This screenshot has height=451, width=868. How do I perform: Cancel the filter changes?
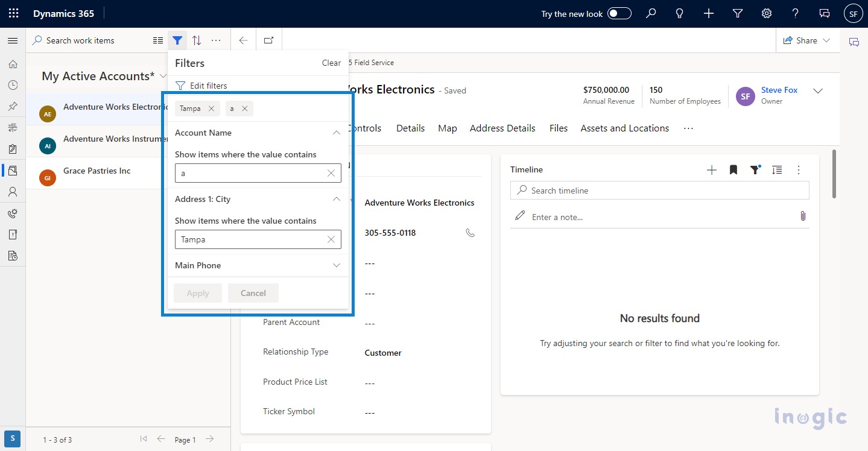(x=253, y=293)
